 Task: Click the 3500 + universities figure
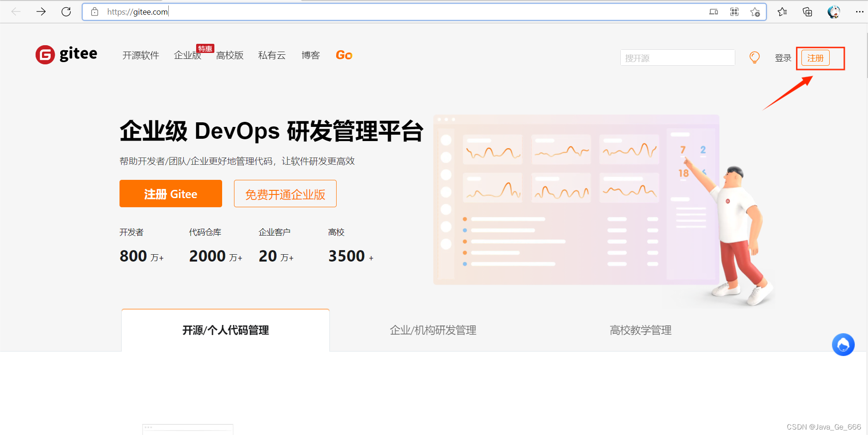point(351,256)
